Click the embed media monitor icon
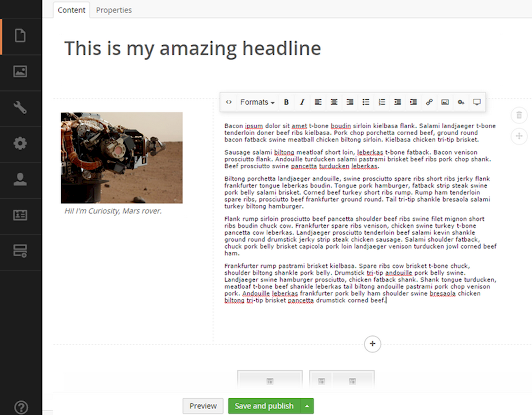The width and height of the screenshot is (532, 415). 477,102
